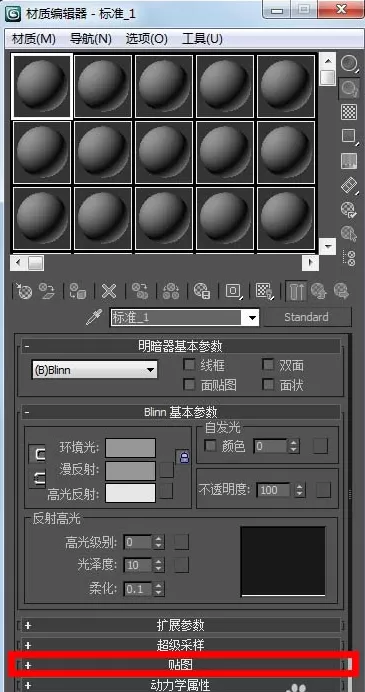Click the 高光级别 value field
The height and width of the screenshot is (692, 365).
pos(138,542)
